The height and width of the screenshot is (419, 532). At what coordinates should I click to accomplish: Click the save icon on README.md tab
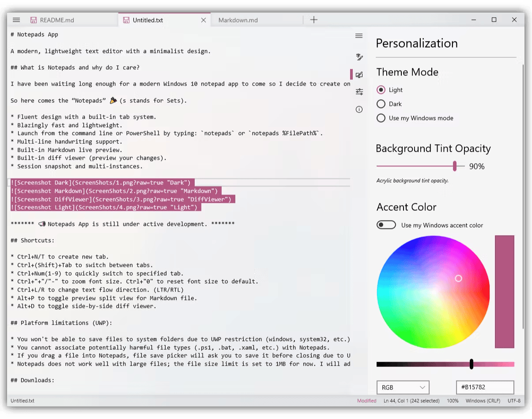tap(33, 20)
